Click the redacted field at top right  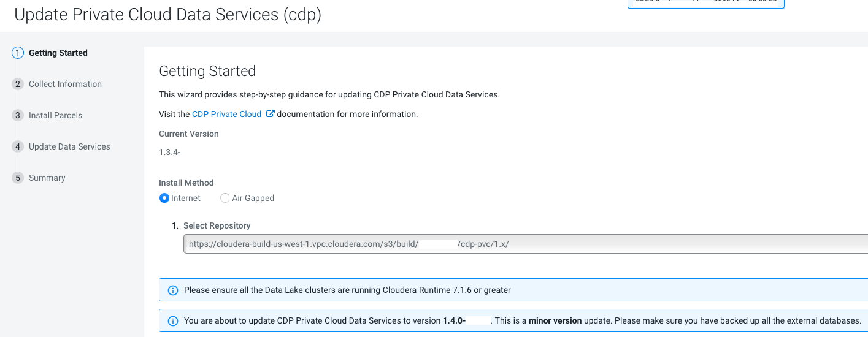coord(705,4)
